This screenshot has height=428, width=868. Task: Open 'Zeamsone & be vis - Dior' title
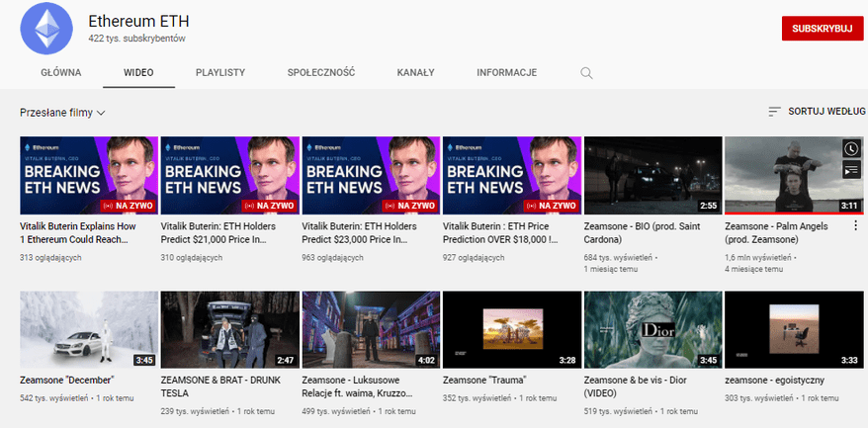[638, 386]
